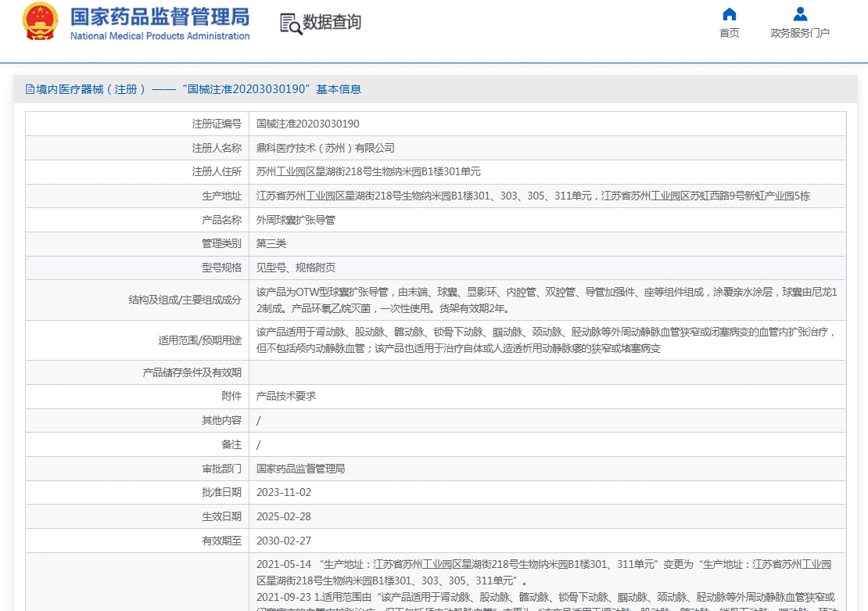
Task: Click the expiry date 2030-02-27
Action: click(x=283, y=541)
